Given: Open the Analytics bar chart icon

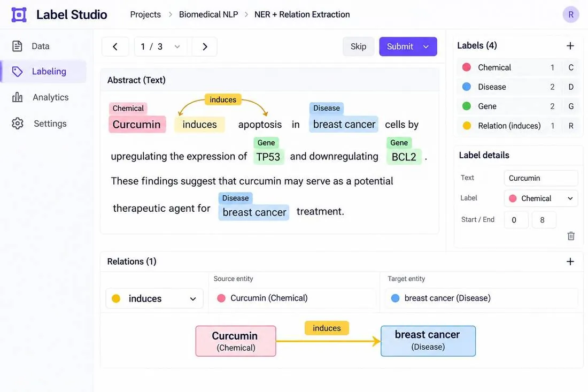Looking at the screenshot, I should point(17,97).
